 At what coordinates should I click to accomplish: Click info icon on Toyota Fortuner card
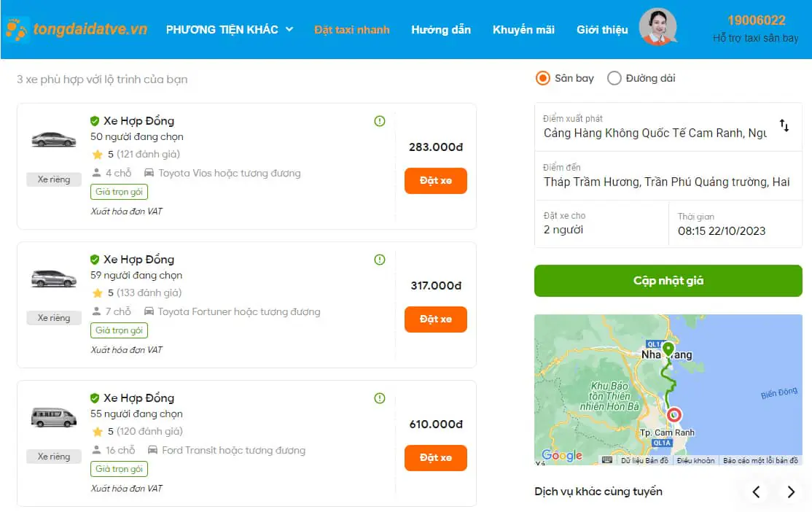click(380, 260)
